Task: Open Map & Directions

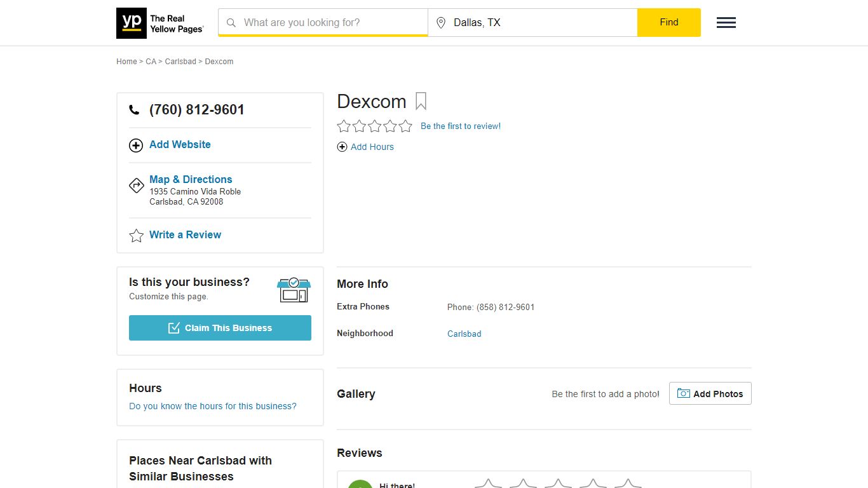Action: 191,180
